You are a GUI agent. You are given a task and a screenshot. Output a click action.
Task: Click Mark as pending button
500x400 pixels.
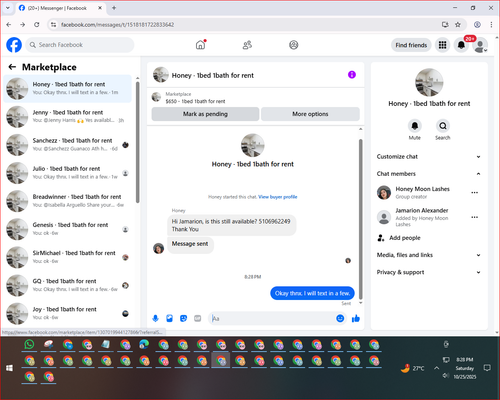pos(205,114)
